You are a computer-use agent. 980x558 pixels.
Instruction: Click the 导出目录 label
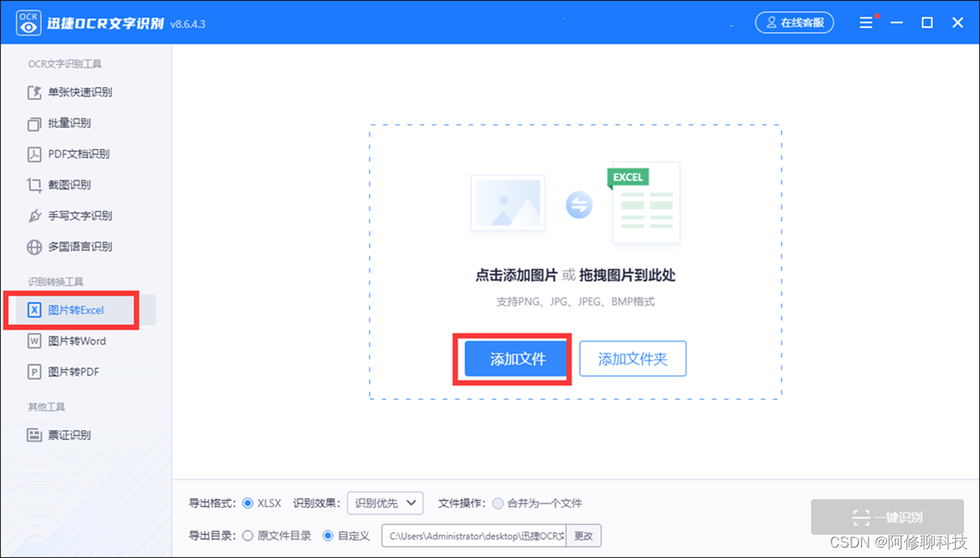(212, 536)
